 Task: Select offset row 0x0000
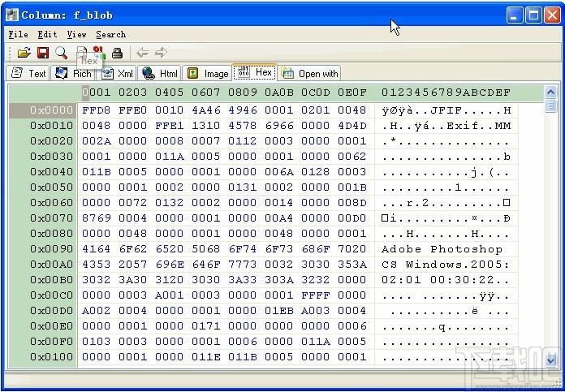coord(51,110)
